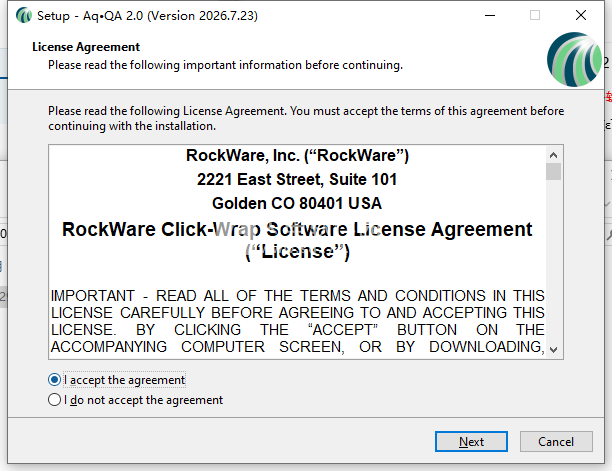This screenshot has width=612, height=471.
Task: Click the "I accept the agreement" label text
Action: click(125, 380)
